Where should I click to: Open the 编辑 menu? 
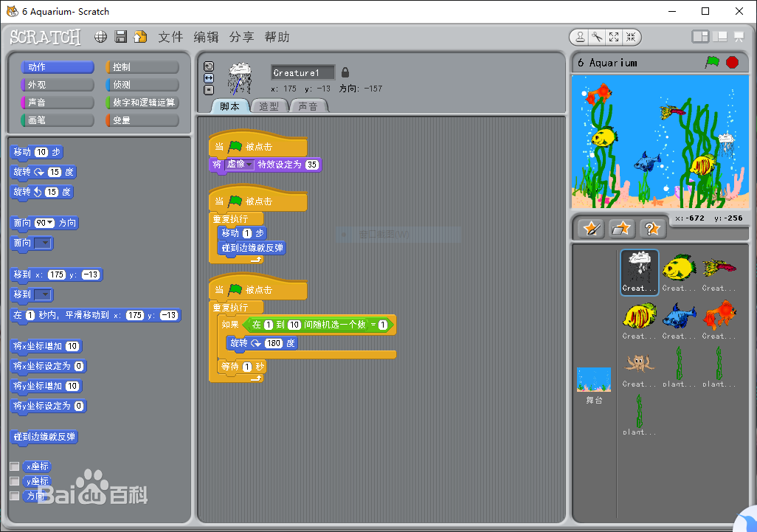click(x=206, y=37)
